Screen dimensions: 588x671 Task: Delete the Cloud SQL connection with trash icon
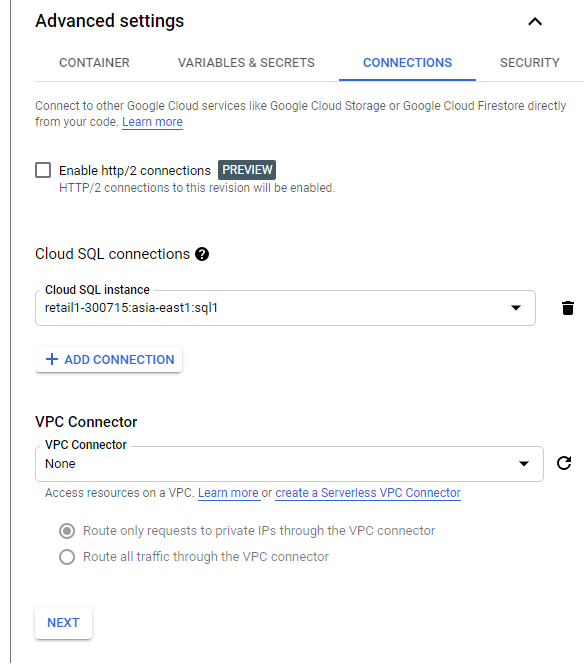567,308
